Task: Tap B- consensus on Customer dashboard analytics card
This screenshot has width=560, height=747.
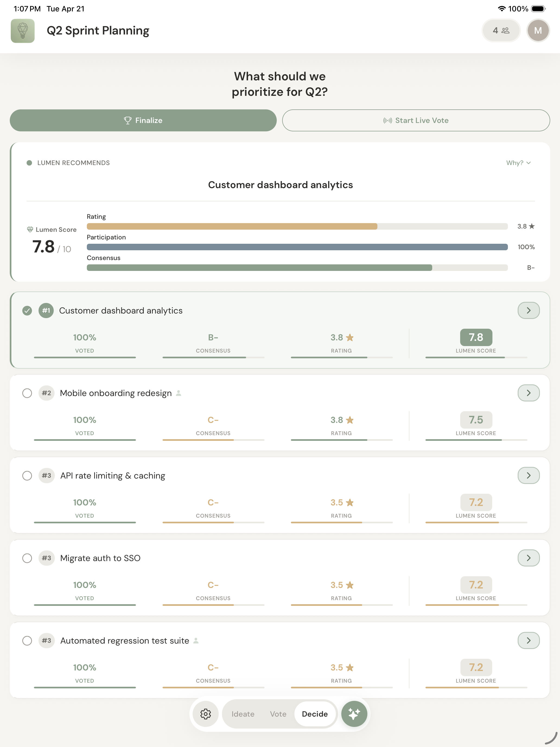Action: pos(213,337)
